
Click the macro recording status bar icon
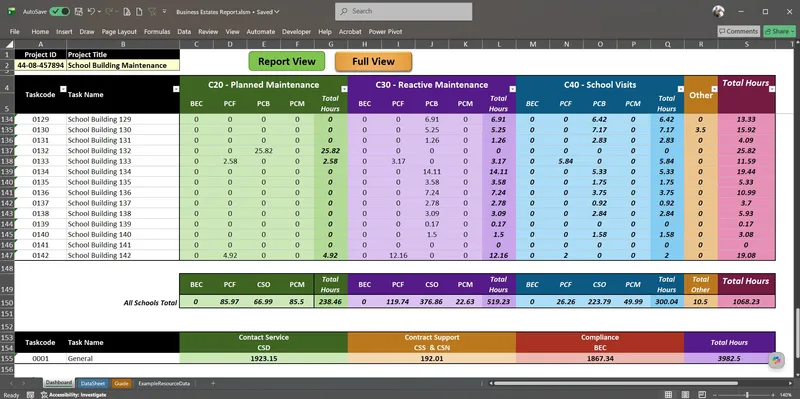point(31,394)
